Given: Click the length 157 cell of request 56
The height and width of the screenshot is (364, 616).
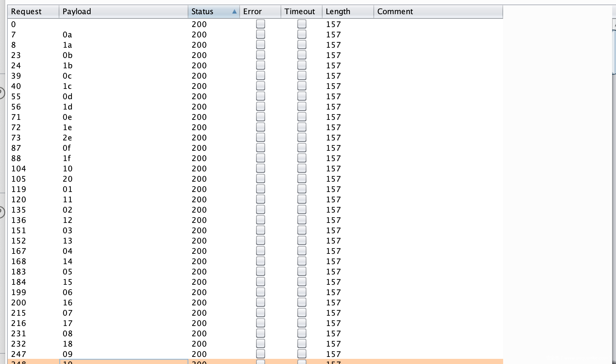Looking at the screenshot, I should [333, 107].
